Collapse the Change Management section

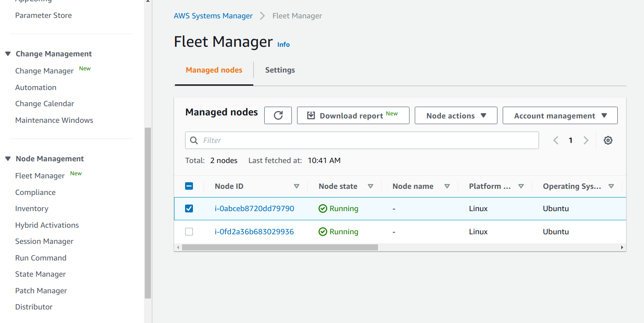[8, 54]
